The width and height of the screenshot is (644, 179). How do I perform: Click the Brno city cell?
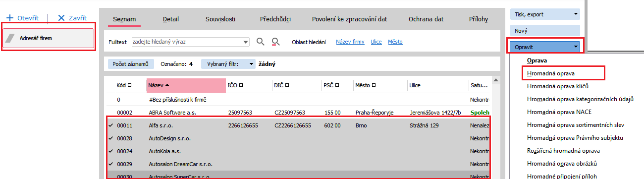(x=362, y=125)
